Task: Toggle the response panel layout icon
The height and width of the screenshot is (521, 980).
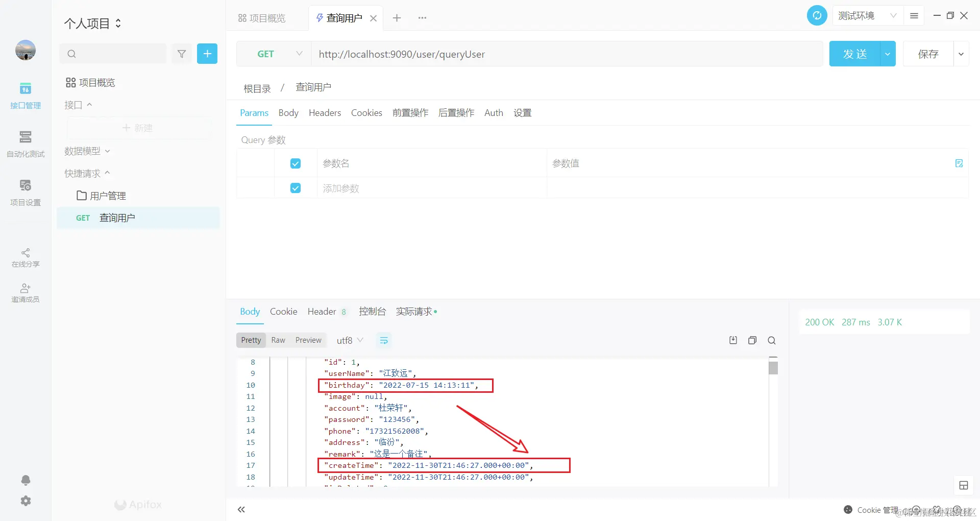Action: [964, 485]
